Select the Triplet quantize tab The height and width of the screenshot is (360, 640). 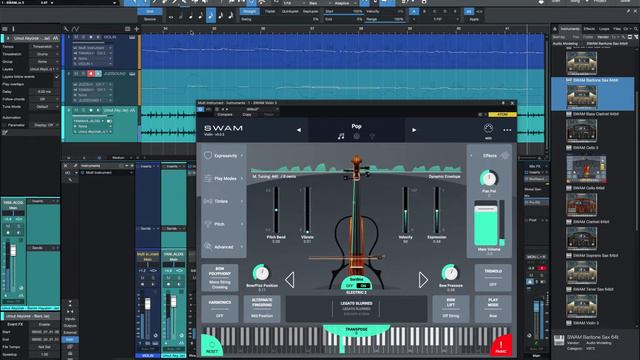tap(270, 11)
